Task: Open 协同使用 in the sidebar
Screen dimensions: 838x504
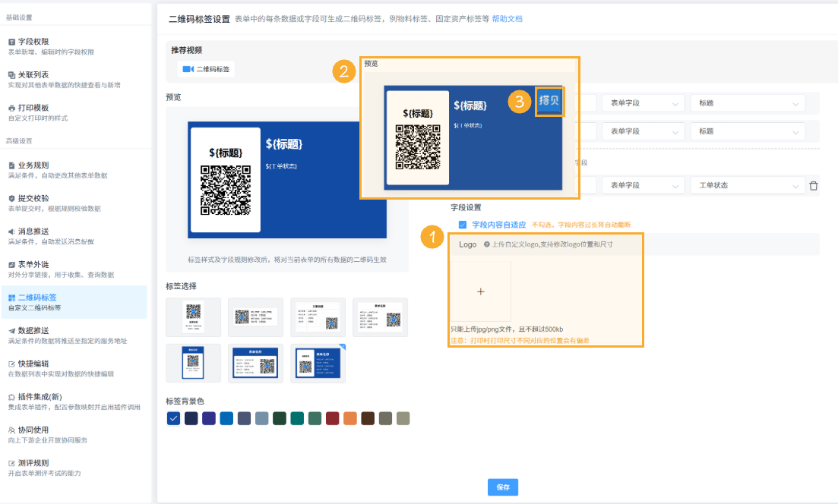Action: (x=74, y=435)
